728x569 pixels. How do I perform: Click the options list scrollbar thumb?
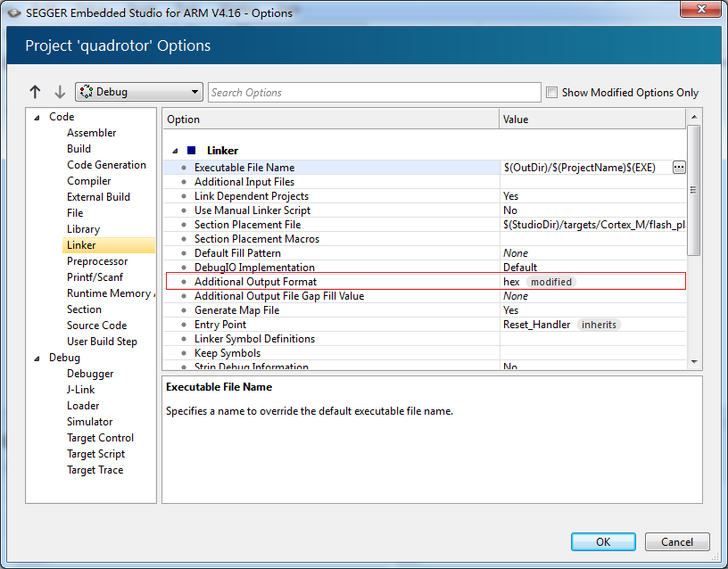pyautogui.click(x=693, y=190)
